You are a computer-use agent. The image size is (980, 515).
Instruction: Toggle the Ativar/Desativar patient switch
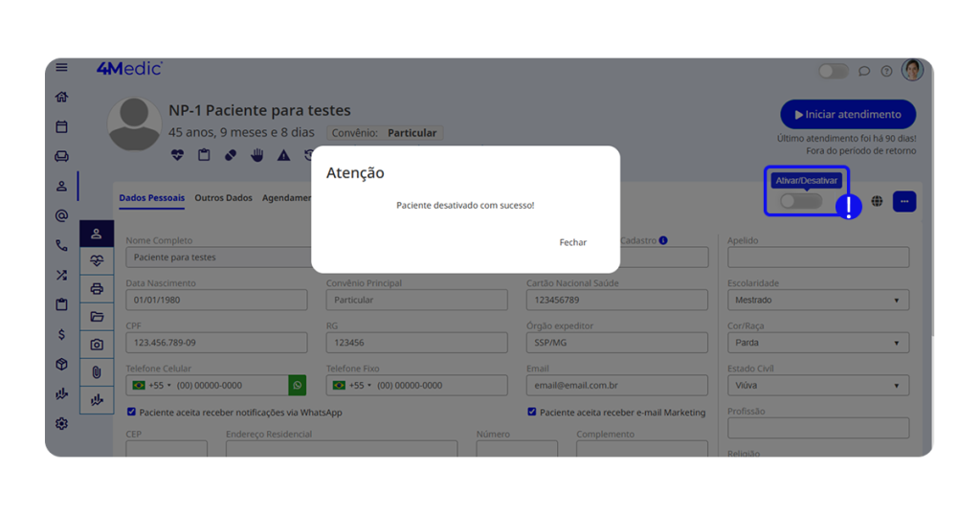pos(800,201)
